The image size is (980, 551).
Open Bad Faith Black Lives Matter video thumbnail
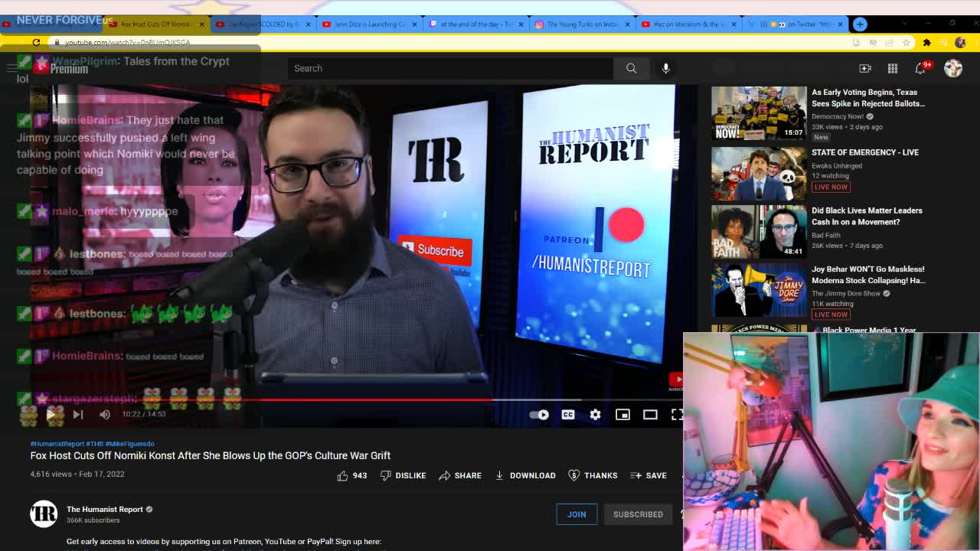click(x=759, y=232)
